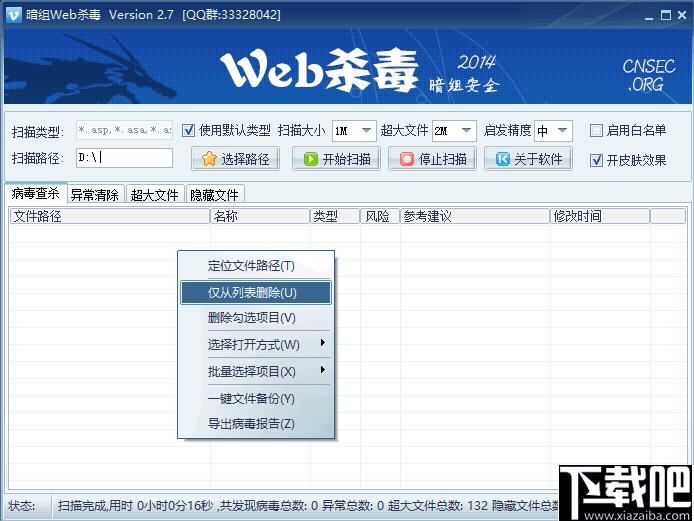Click the CNSEC.ORG banner text
Image resolution: width=694 pixels, height=521 pixels.
649,75
